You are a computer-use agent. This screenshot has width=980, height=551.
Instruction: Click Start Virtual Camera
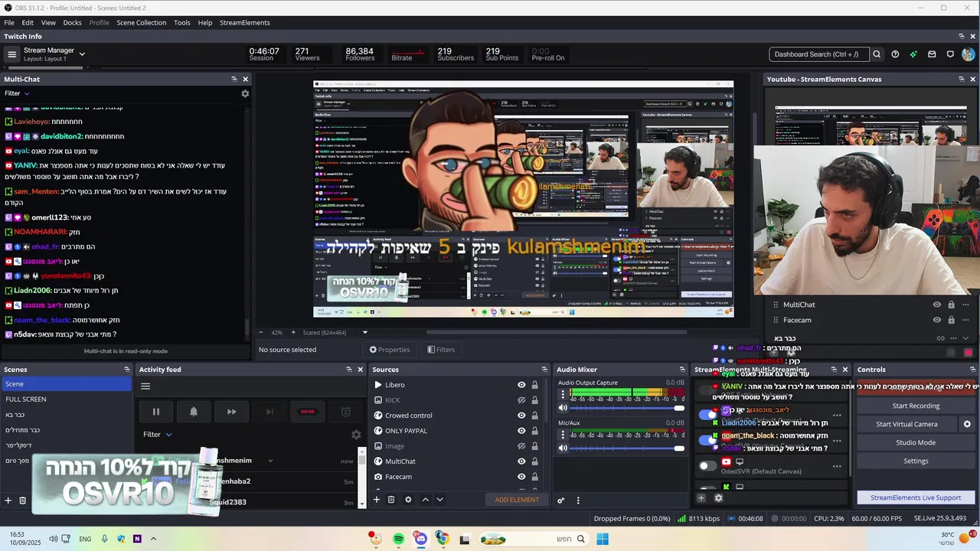pos(906,424)
